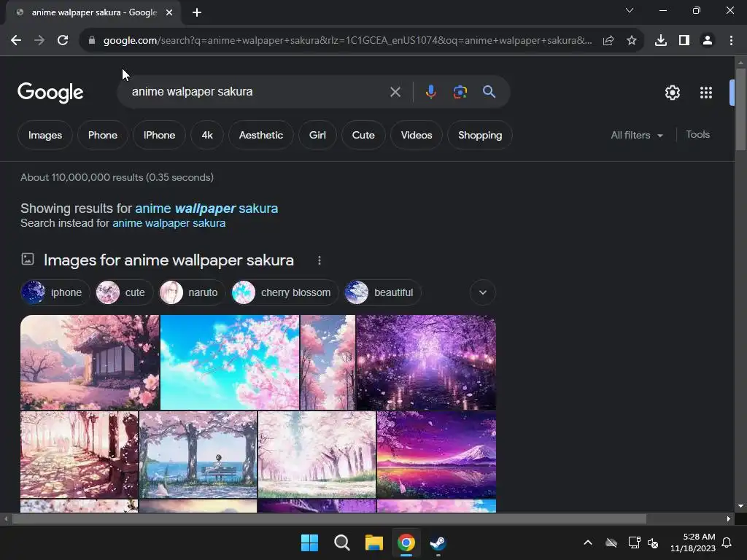Viewport: 747px width, 560px height.
Task: Open Chrome downloads panel
Action: [660, 41]
